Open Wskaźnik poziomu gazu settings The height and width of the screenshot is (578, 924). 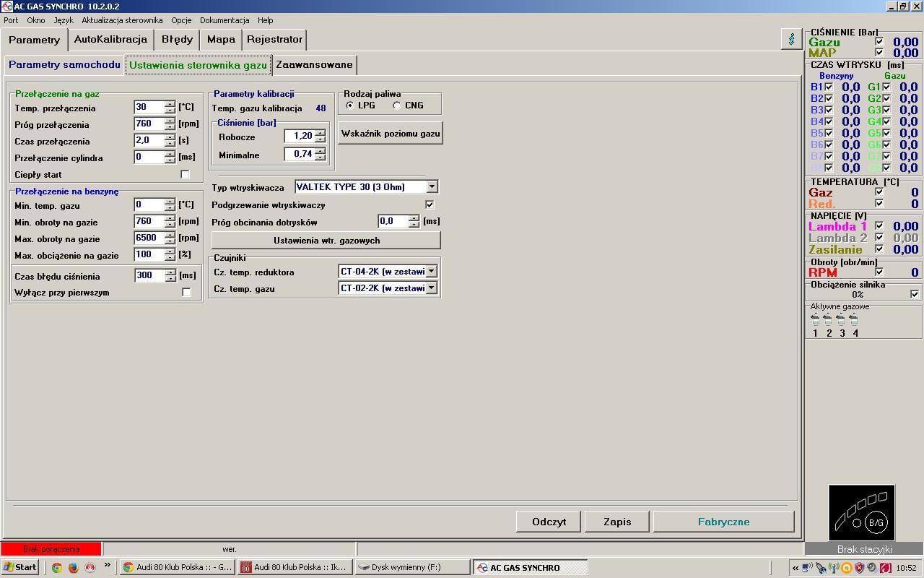(390, 134)
